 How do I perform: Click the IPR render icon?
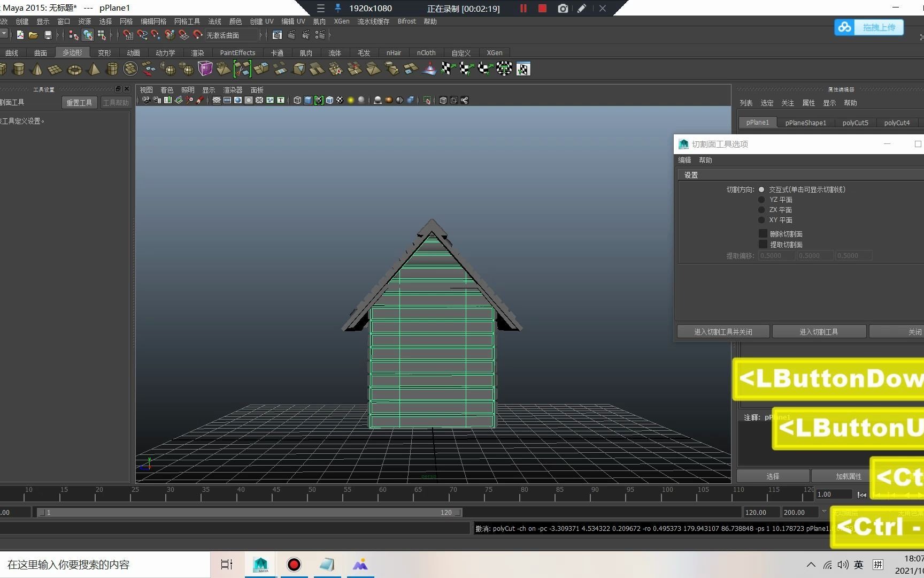pyautogui.click(x=306, y=35)
